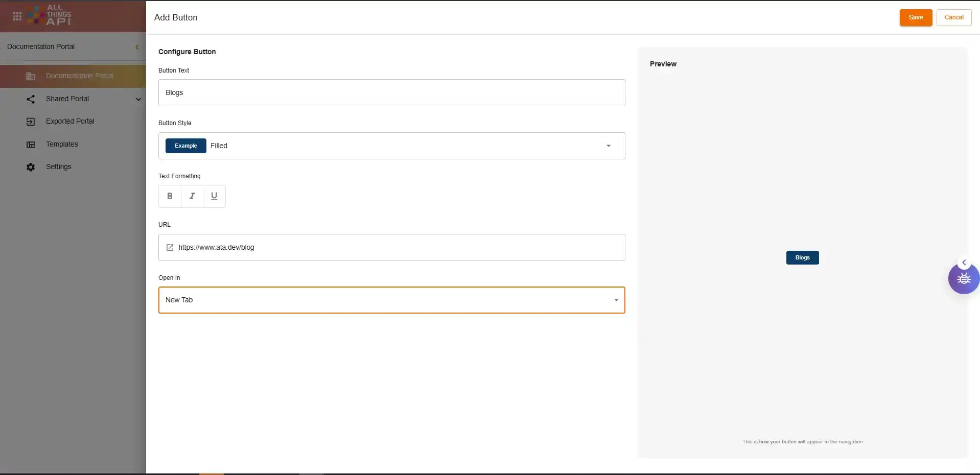This screenshot has height=475, width=980.
Task: Select Documentation Portal menu item
Action: tap(79, 76)
